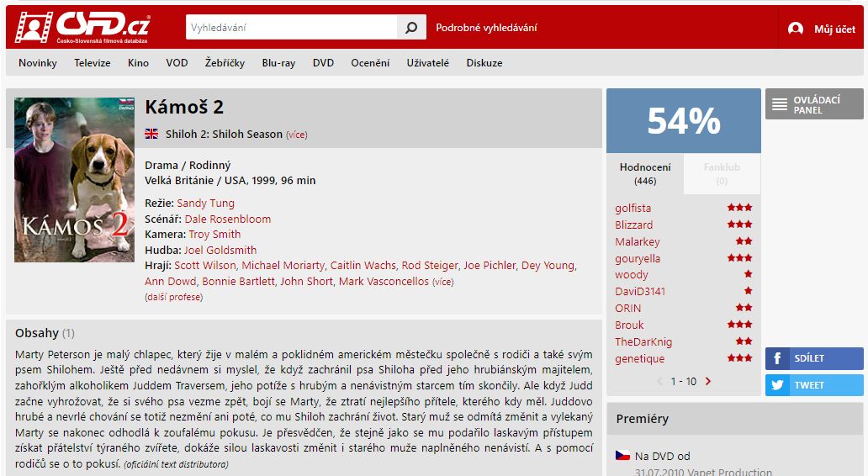The width and height of the screenshot is (868, 476).
Task: Go to next ratings page arrow
Action: pyautogui.click(x=708, y=381)
